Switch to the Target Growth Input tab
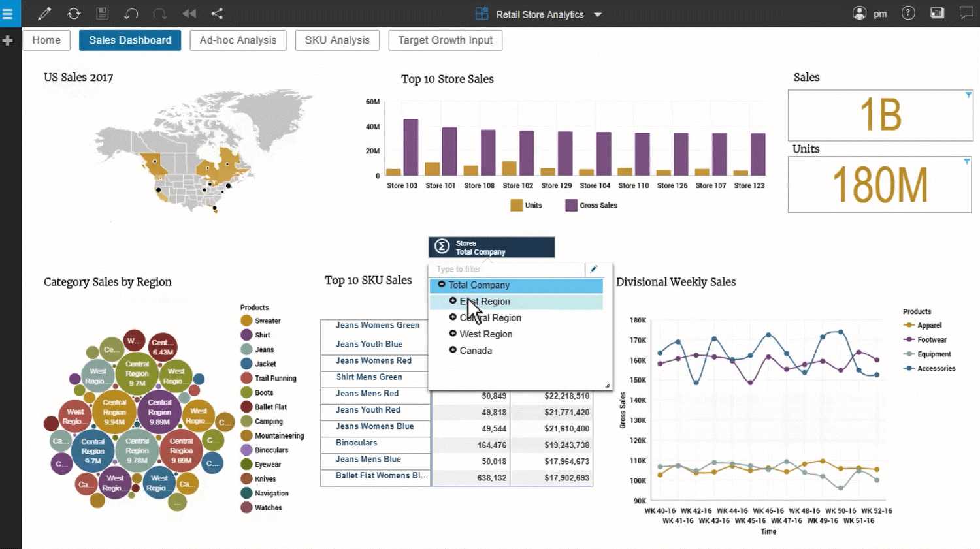The width and height of the screenshot is (980, 549). [x=445, y=40]
